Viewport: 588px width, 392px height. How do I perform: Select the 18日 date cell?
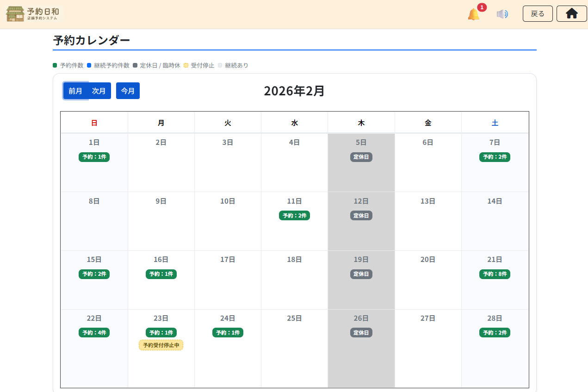(x=294, y=280)
